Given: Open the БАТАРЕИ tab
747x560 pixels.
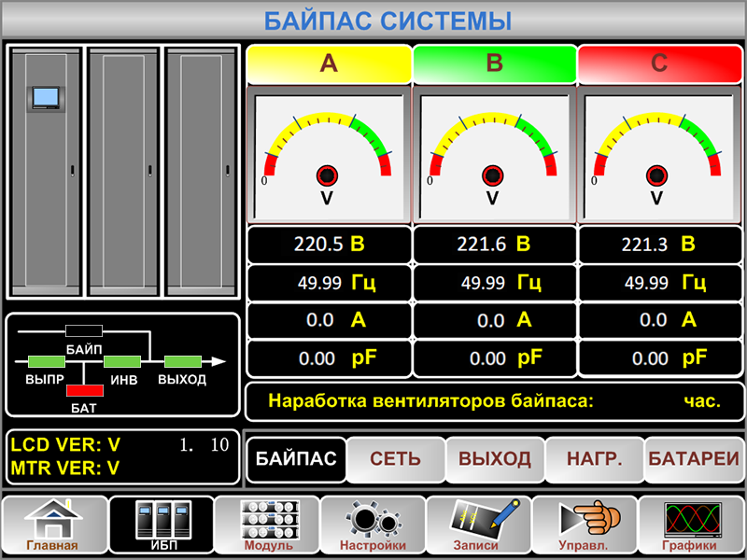Looking at the screenshot, I should [x=694, y=459].
